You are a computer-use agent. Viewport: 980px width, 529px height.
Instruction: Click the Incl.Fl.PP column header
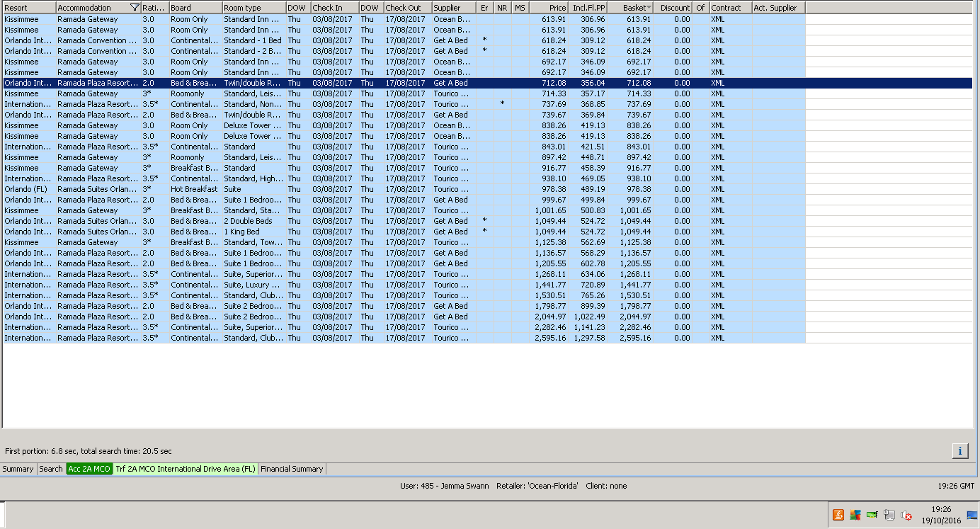click(588, 8)
